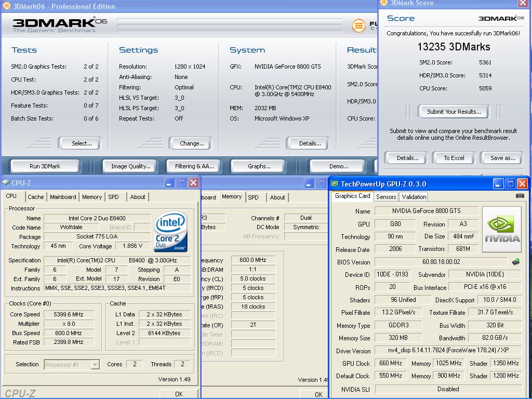Click the GPU-Z title bar icon

335,183
